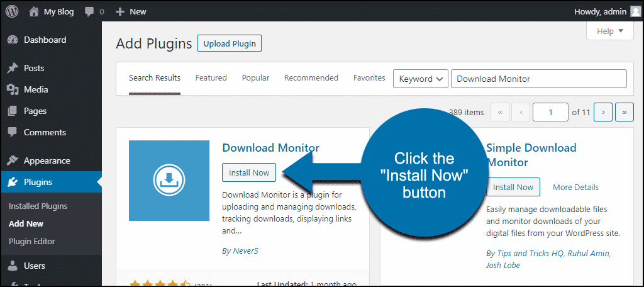
Task: Click the admin avatar icon
Action: point(635,11)
